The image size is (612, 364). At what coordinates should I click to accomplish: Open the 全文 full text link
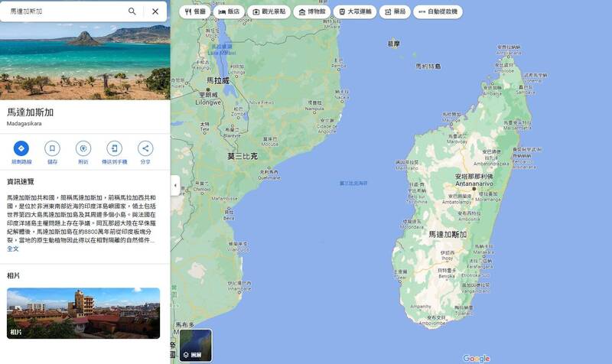point(12,249)
